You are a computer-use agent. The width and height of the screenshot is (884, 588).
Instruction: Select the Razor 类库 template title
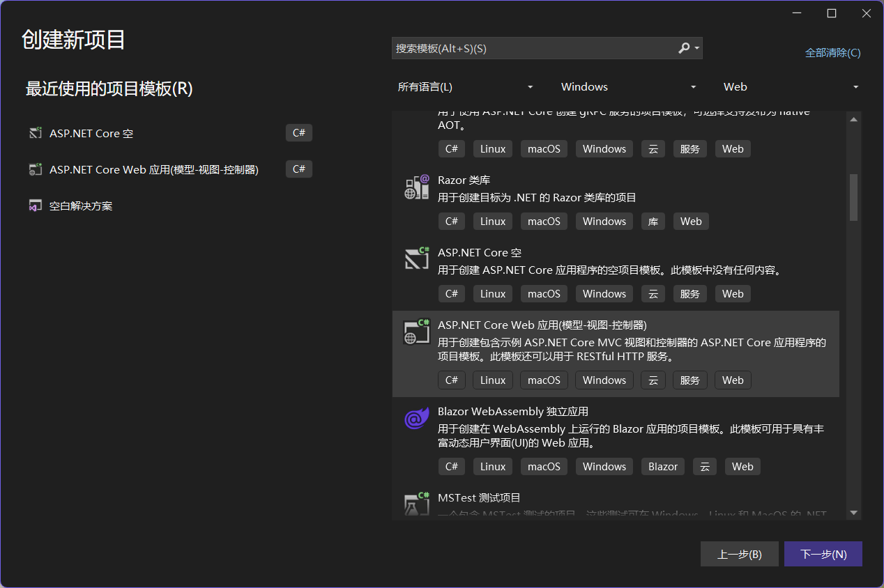[464, 180]
